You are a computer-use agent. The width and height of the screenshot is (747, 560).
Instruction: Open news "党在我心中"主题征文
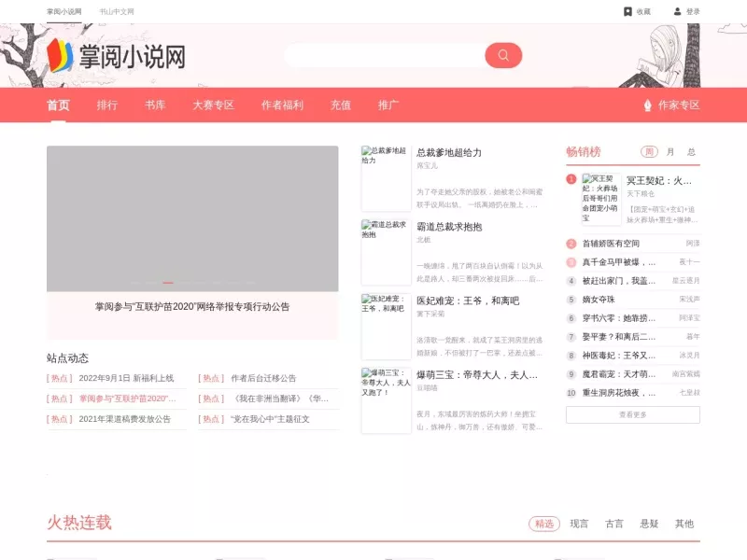pos(270,419)
